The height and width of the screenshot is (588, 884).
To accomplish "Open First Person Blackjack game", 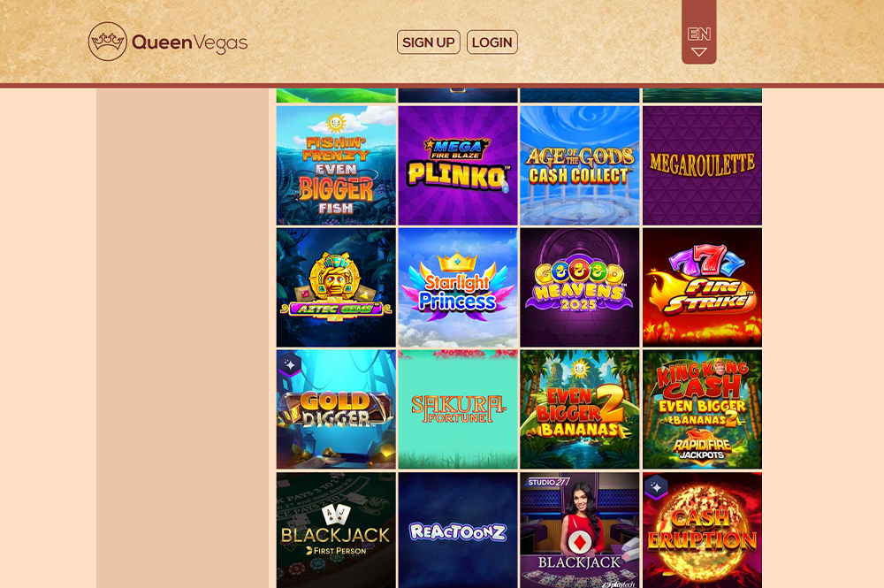I will point(336,530).
